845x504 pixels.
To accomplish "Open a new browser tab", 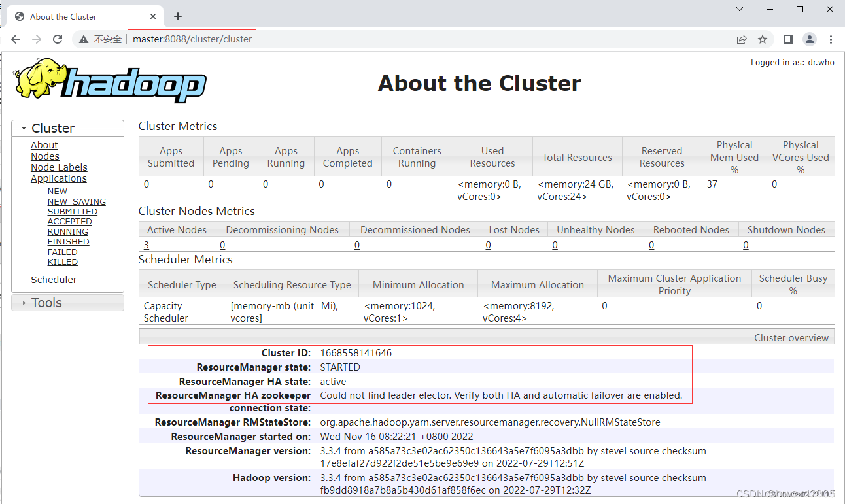I will click(x=178, y=16).
